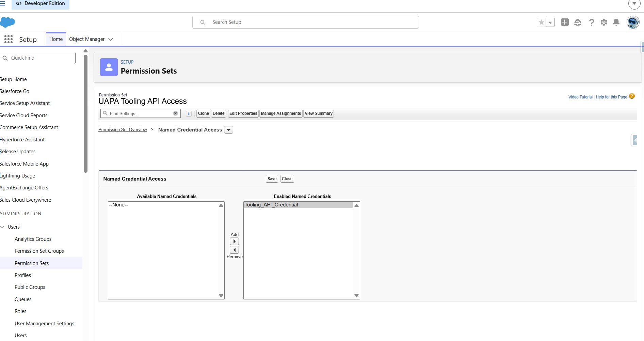The image size is (644, 341).
Task: Click View Summary button
Action: coord(319,113)
